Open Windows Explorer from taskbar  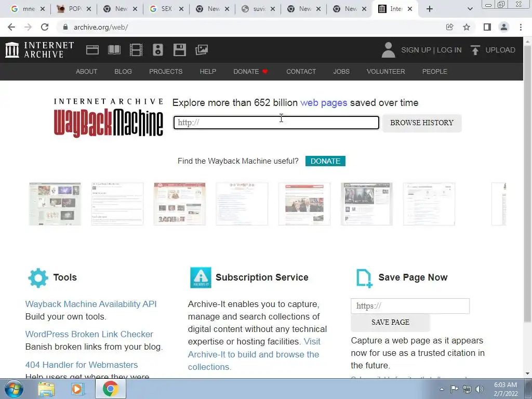46,389
